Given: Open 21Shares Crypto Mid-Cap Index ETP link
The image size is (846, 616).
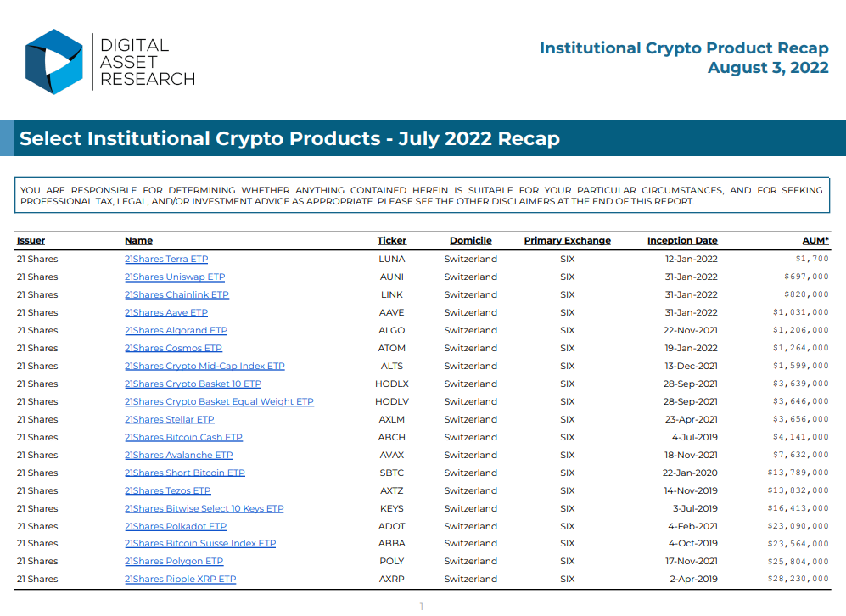Looking at the screenshot, I should [x=204, y=366].
